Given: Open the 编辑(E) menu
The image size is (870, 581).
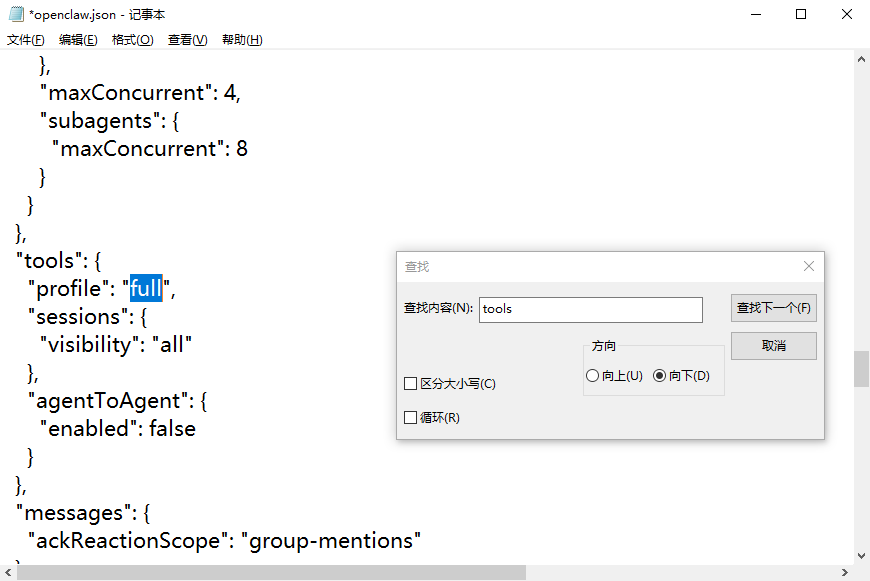Looking at the screenshot, I should [78, 39].
